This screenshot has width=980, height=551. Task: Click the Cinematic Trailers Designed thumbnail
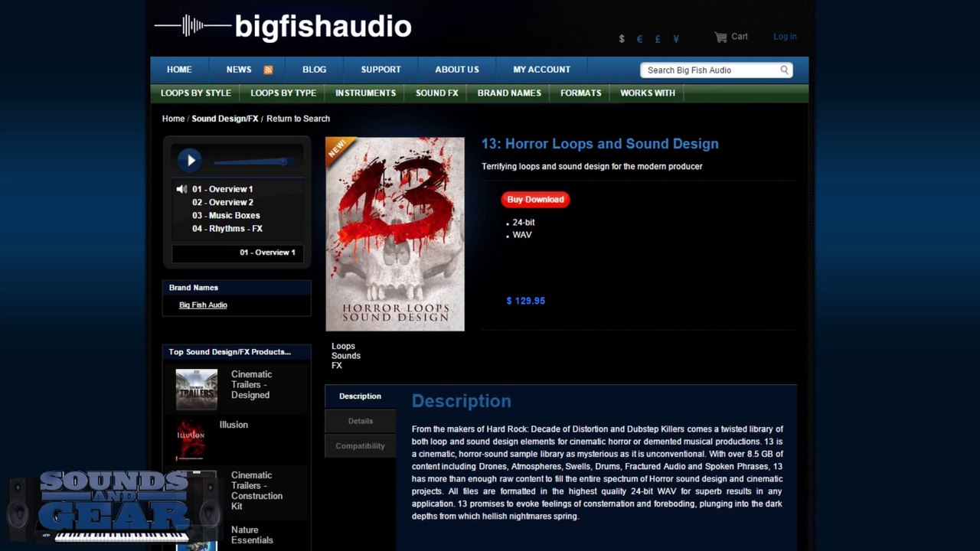click(x=196, y=390)
